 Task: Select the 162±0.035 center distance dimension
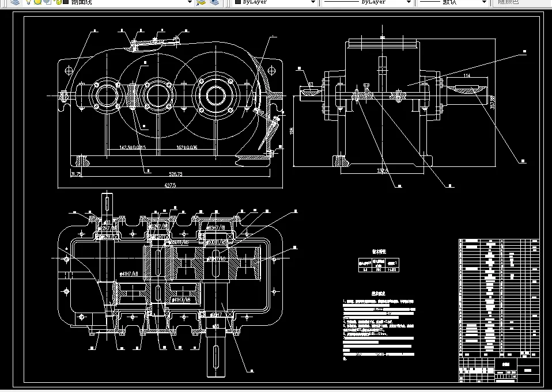click(187, 147)
